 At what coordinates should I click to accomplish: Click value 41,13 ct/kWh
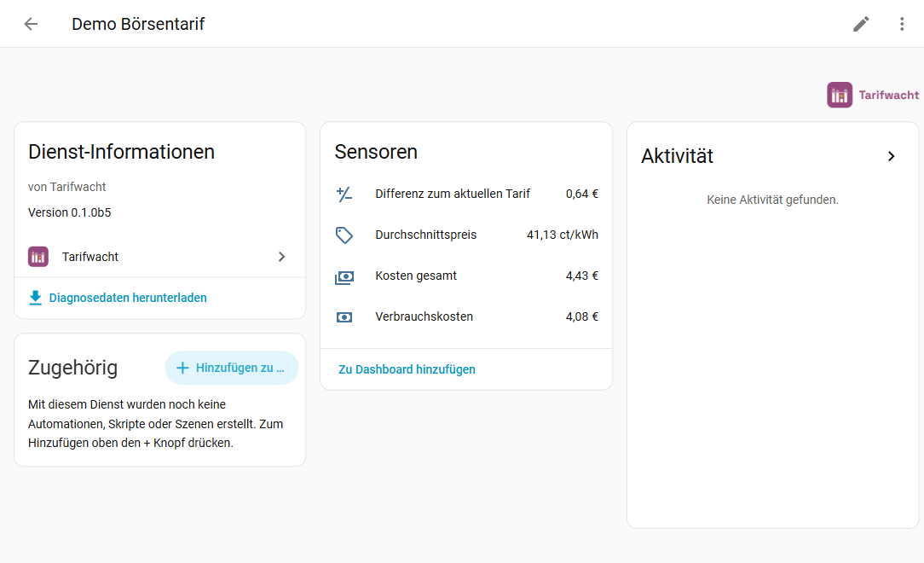point(563,235)
